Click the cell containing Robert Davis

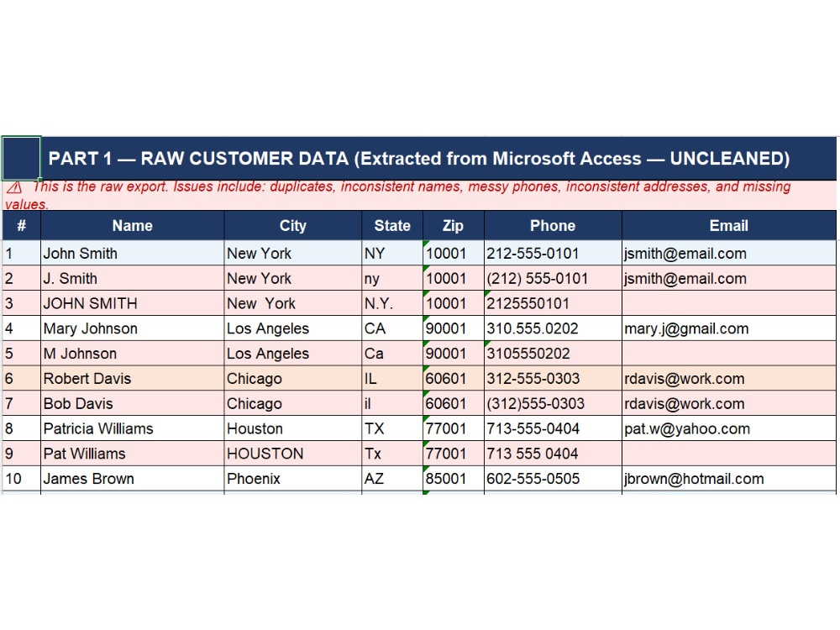click(x=133, y=378)
